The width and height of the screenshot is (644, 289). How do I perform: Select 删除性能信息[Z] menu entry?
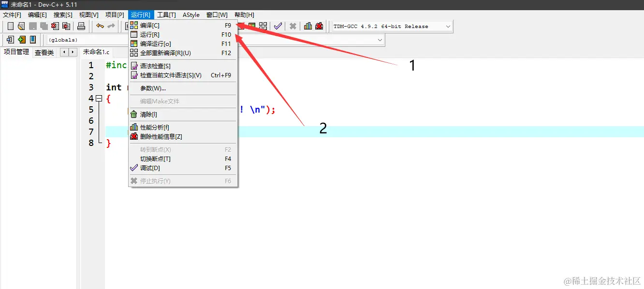click(x=182, y=136)
